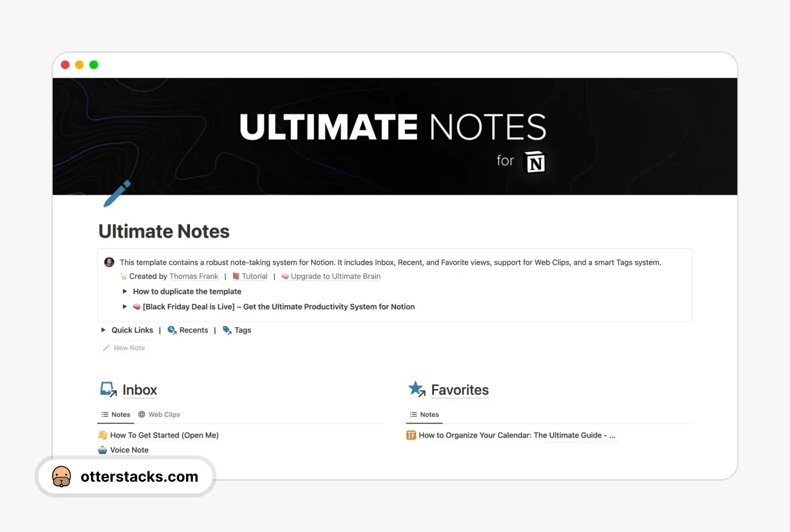Image resolution: width=790 pixels, height=532 pixels.
Task: Expand the Quick Links toggle
Action: coord(103,330)
